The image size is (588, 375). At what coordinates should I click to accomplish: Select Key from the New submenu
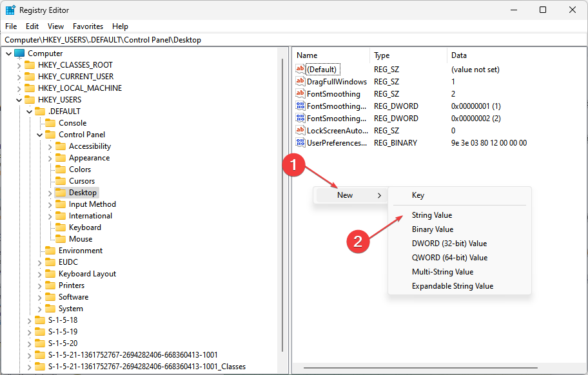tap(459, 195)
